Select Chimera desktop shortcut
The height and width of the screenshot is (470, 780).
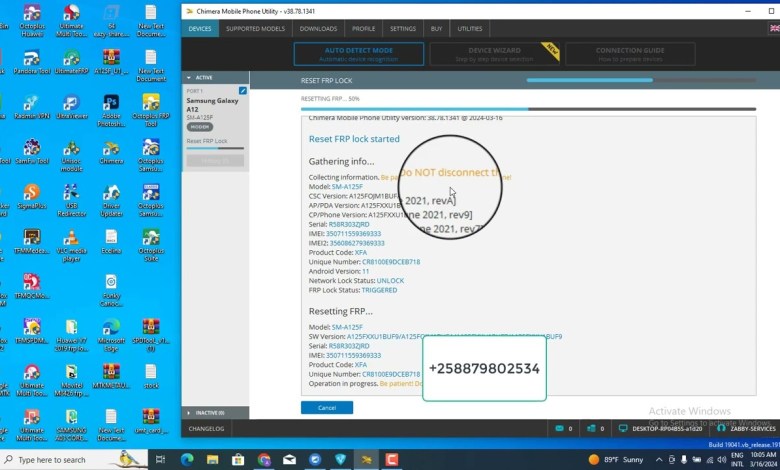pyautogui.click(x=111, y=152)
